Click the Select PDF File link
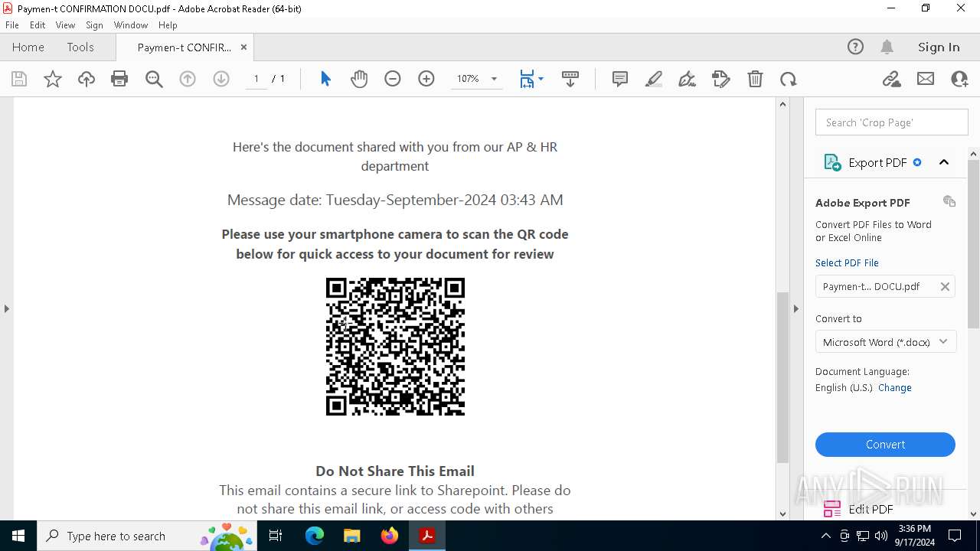980x551 pixels. point(847,262)
